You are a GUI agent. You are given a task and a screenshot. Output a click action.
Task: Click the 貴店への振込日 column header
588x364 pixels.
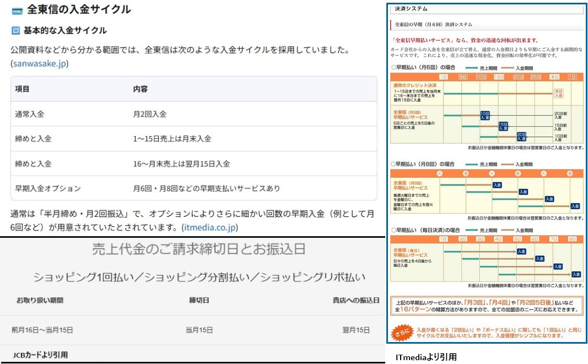click(x=356, y=300)
